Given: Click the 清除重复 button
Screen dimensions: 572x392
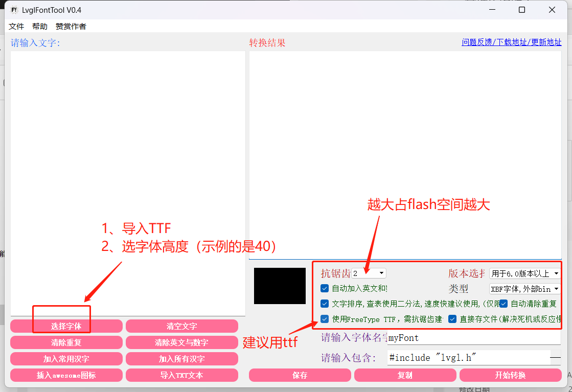Looking at the screenshot, I should tap(66, 342).
